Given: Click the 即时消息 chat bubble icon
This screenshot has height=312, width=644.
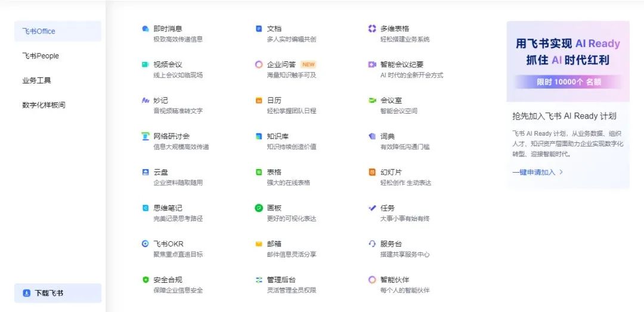Looking at the screenshot, I should [x=145, y=29].
